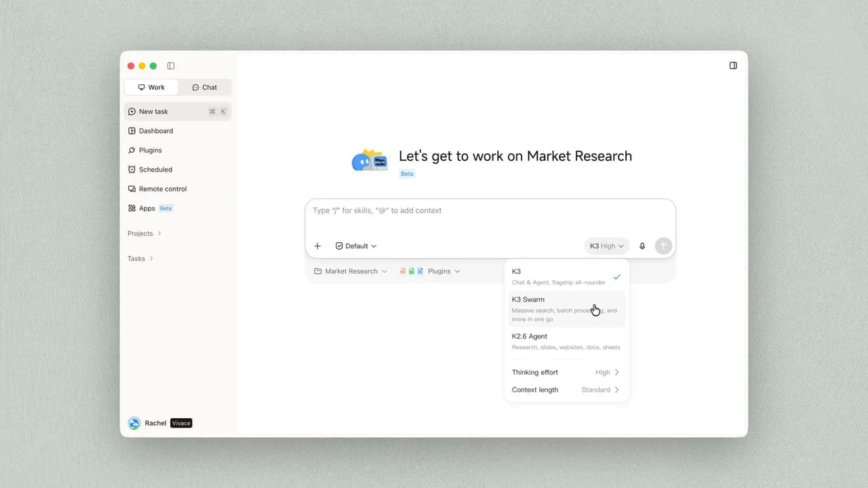Open the Plugins dropdown below the prompt
Image resolution: width=868 pixels, height=488 pixels.
(x=430, y=271)
